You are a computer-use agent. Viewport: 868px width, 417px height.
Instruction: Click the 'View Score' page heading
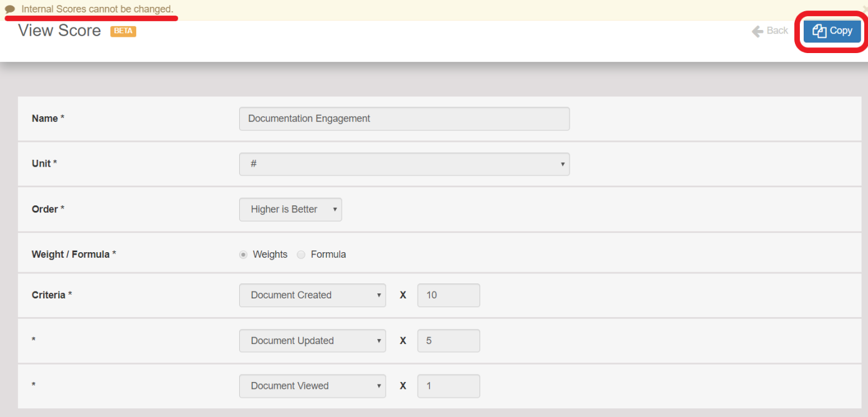pyautogui.click(x=59, y=31)
